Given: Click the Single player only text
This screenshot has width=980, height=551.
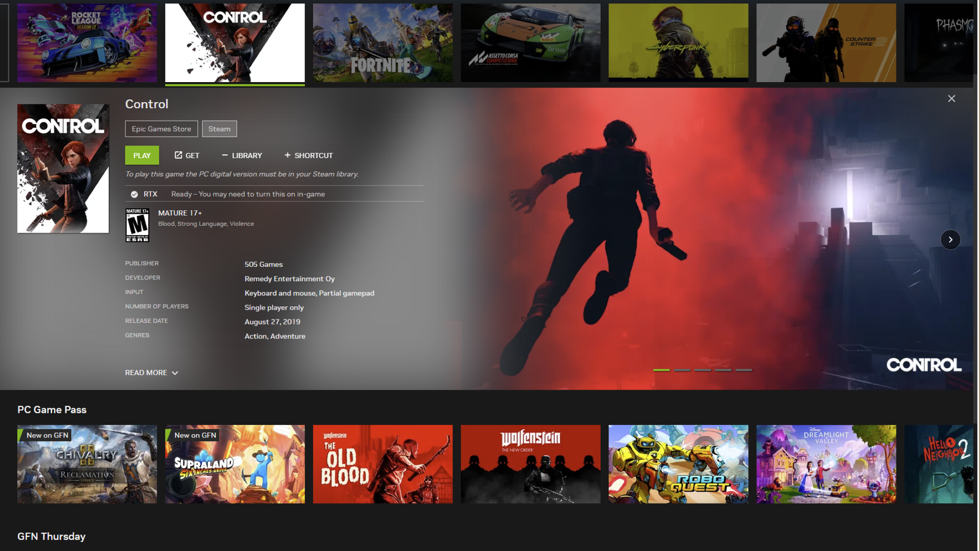Looking at the screenshot, I should pyautogui.click(x=274, y=307).
